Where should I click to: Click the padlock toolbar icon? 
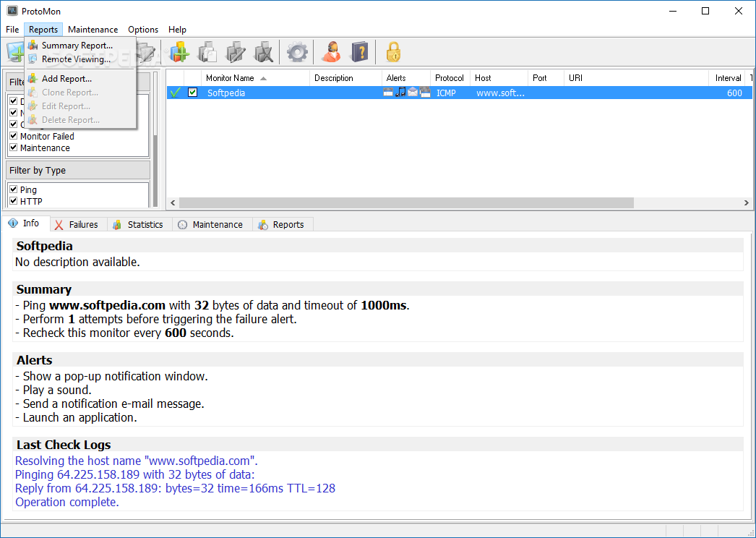point(393,51)
